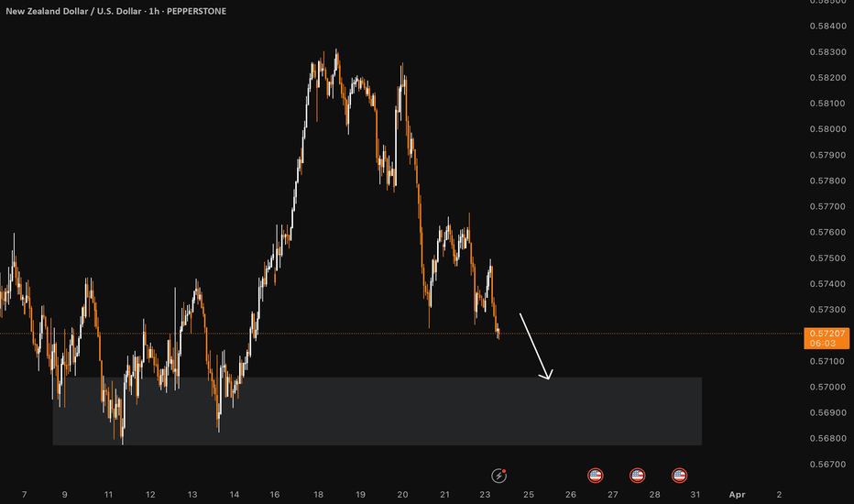Click the PEPPERSTONE broker name in the chart title
Image resolution: width=854 pixels, height=504 pixels.
pyautogui.click(x=197, y=11)
